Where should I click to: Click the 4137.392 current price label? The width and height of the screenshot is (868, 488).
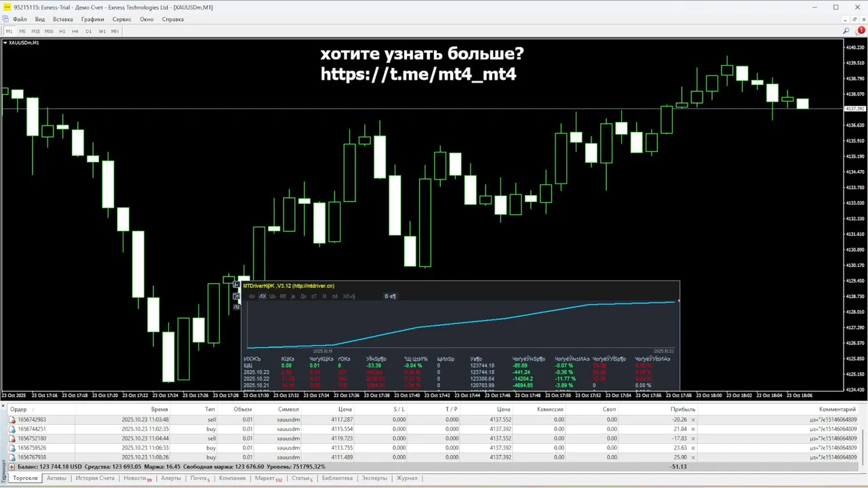click(854, 108)
